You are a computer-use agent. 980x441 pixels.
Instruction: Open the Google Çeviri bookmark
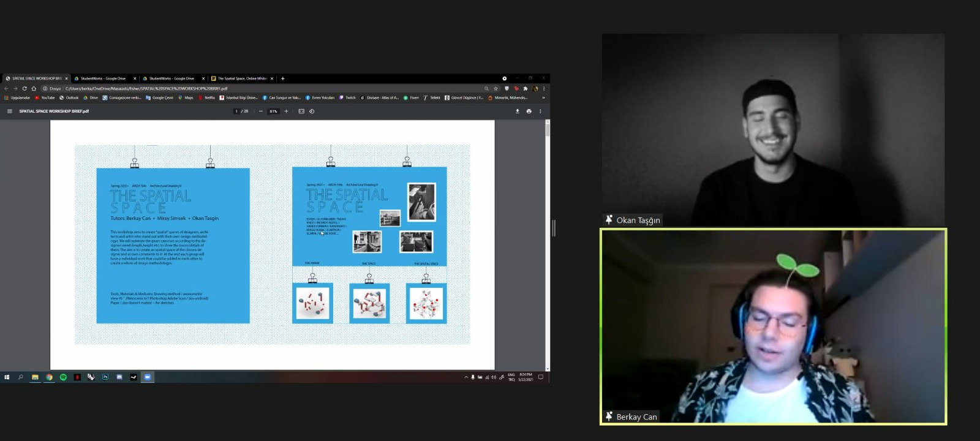coord(159,97)
